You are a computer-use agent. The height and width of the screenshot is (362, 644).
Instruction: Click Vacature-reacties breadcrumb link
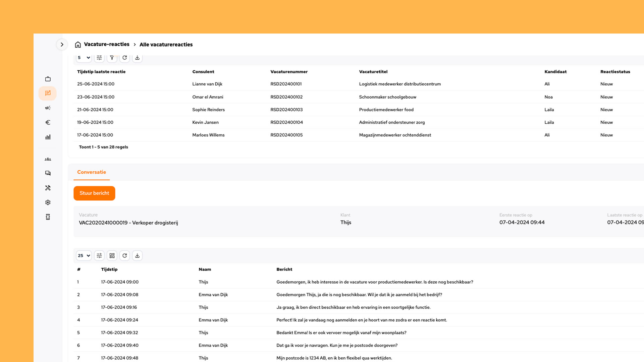(x=106, y=44)
